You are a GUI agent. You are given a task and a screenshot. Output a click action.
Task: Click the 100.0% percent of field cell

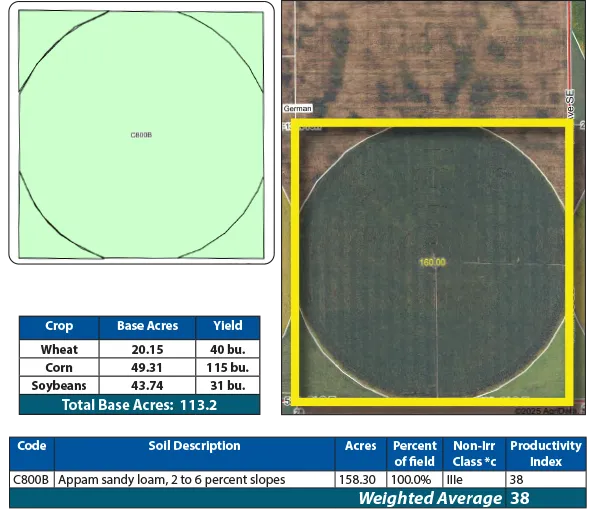click(414, 480)
